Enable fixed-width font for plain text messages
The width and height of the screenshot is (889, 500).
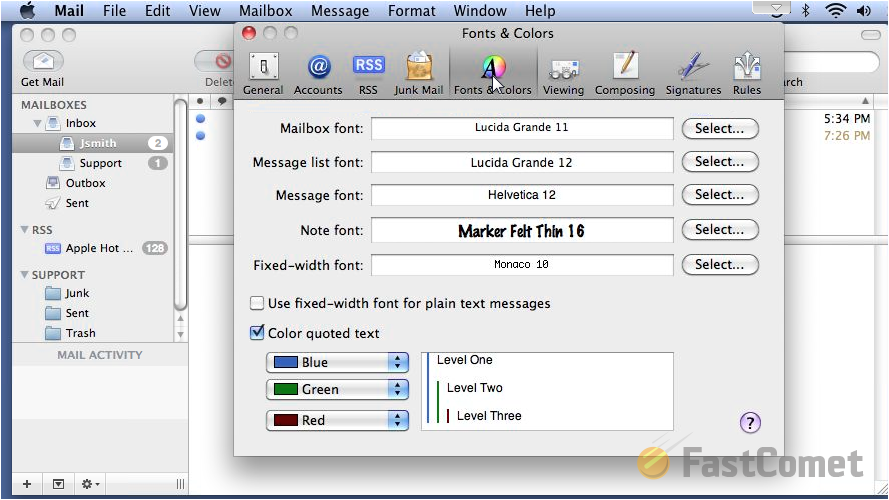pyautogui.click(x=258, y=303)
